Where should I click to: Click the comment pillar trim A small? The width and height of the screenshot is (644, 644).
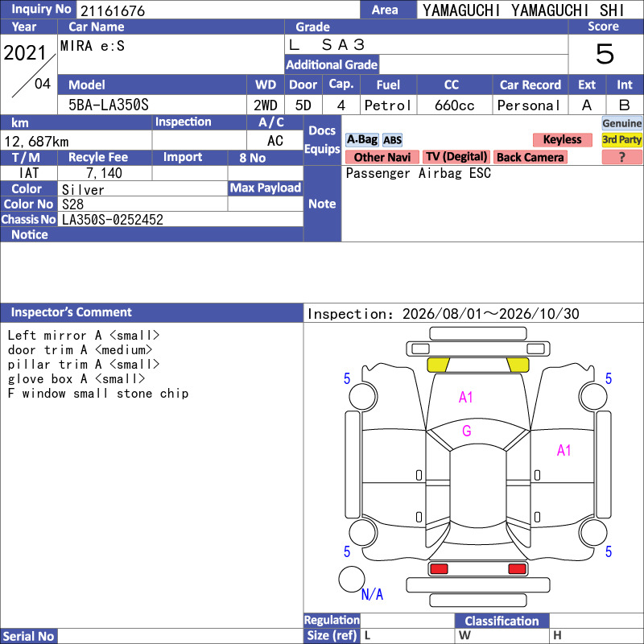(84, 365)
